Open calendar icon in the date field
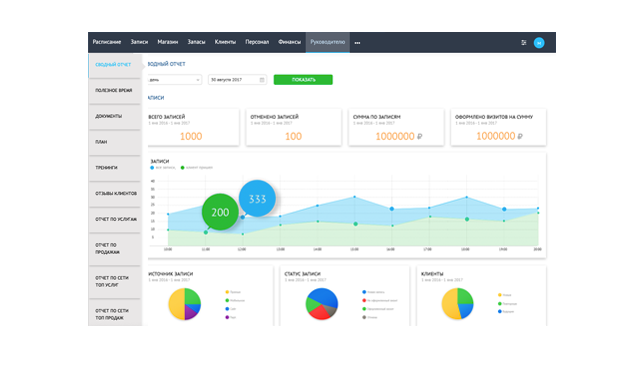The height and width of the screenshot is (367, 640). [x=262, y=80]
